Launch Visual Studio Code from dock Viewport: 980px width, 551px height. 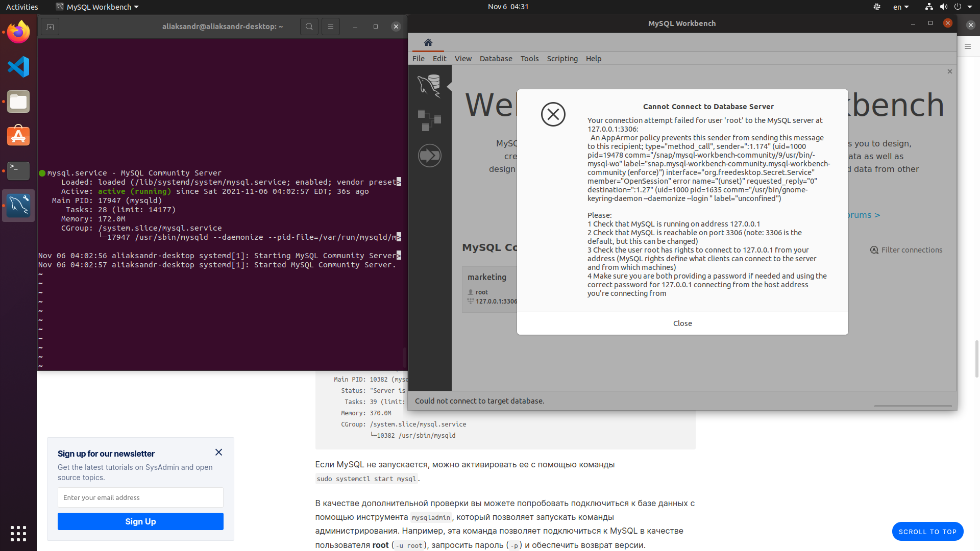tap(18, 67)
